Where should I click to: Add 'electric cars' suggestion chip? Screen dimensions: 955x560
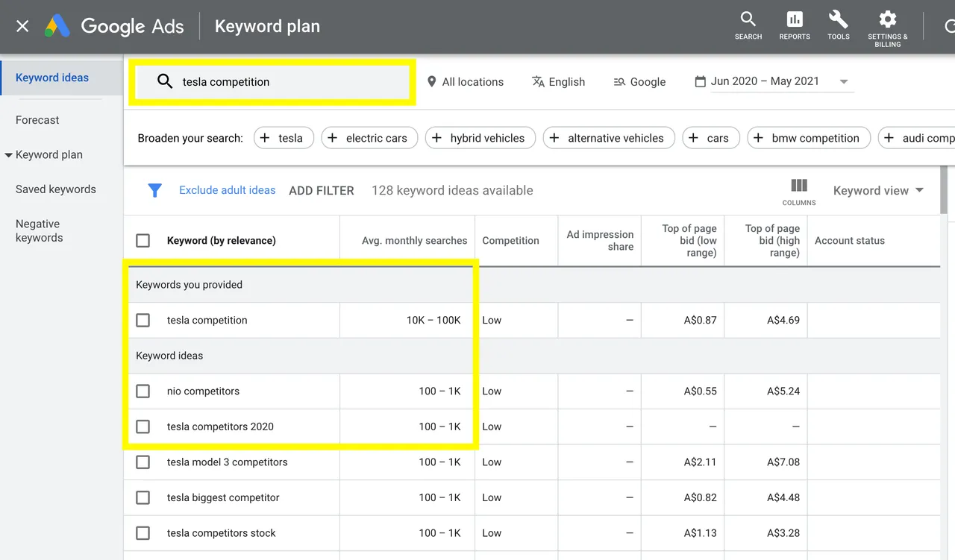click(369, 138)
